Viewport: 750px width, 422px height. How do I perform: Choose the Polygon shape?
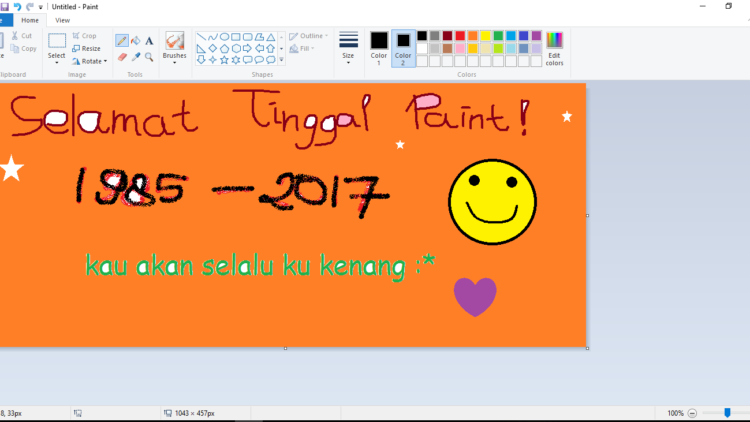pyautogui.click(x=259, y=37)
